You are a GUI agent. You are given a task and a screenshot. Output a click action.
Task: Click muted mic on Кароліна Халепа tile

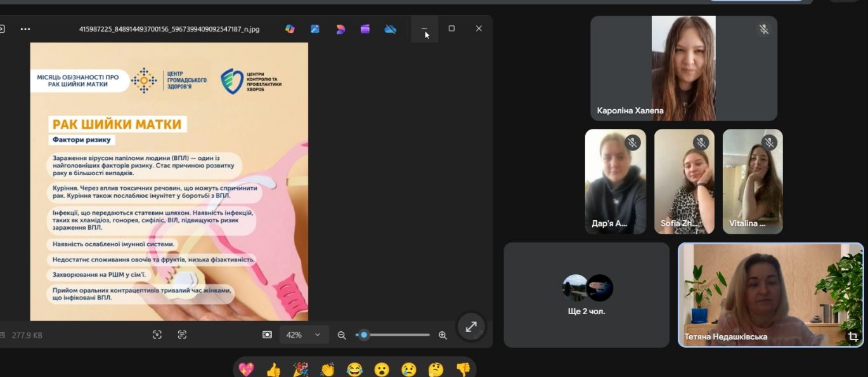(x=764, y=29)
